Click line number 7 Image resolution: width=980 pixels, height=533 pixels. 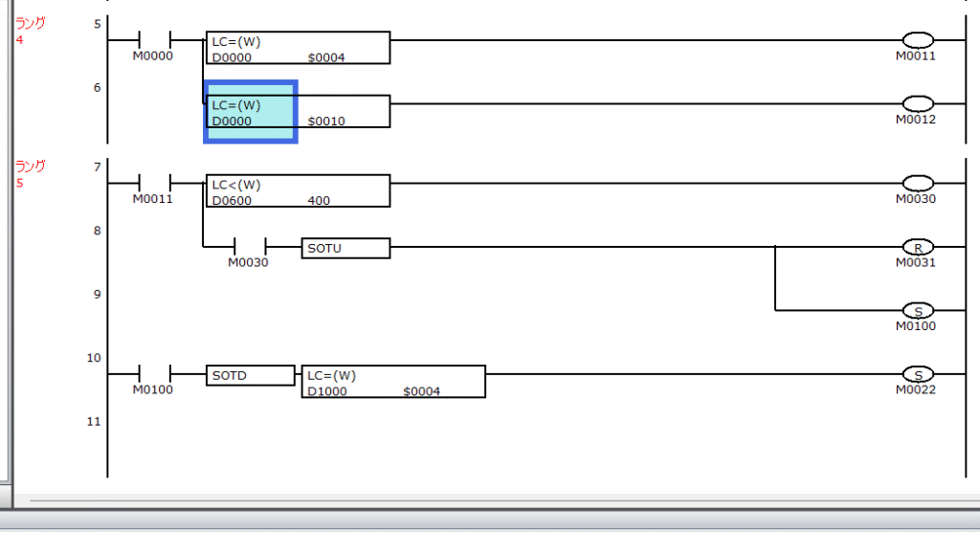(x=97, y=167)
